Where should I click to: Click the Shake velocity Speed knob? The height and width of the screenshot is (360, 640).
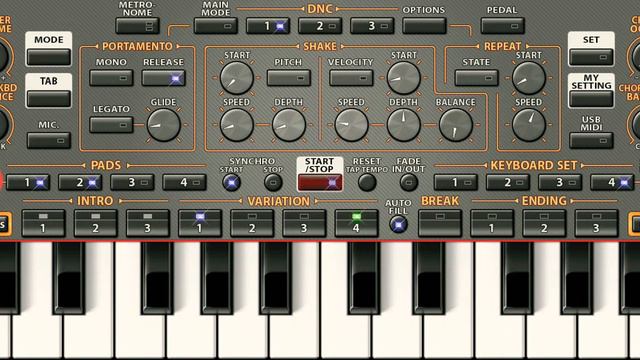pos(351,125)
